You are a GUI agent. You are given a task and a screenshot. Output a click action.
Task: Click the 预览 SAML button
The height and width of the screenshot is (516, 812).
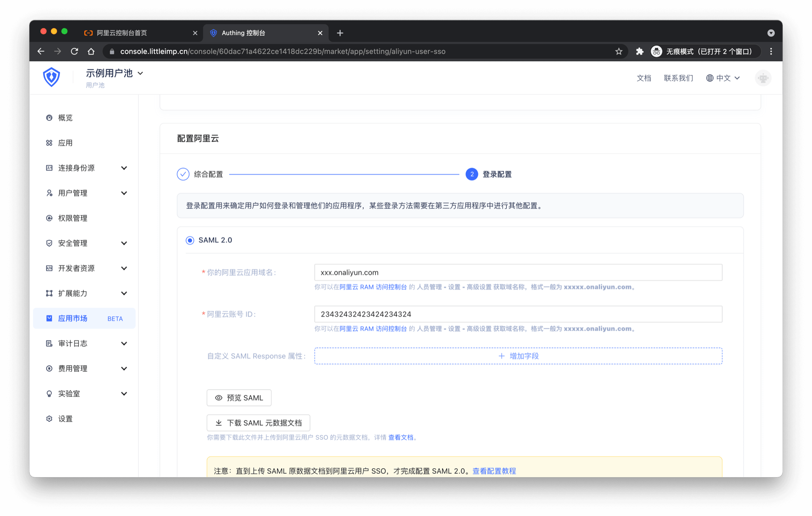point(239,398)
